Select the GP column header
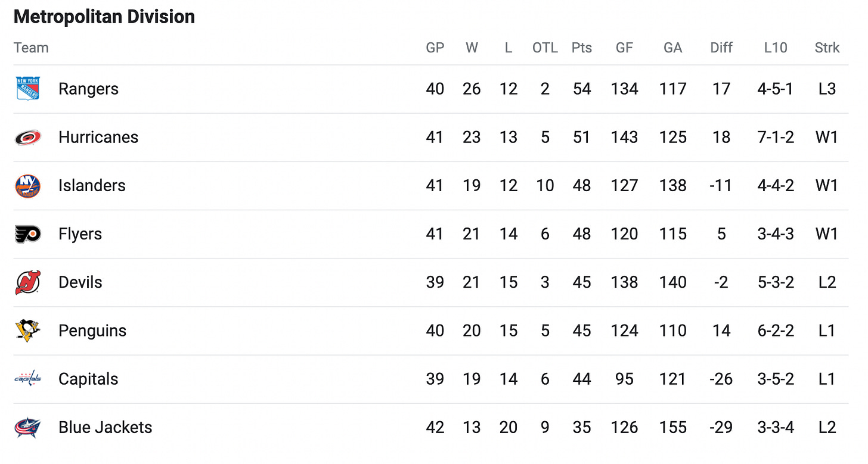The image size is (868, 464). tap(435, 48)
